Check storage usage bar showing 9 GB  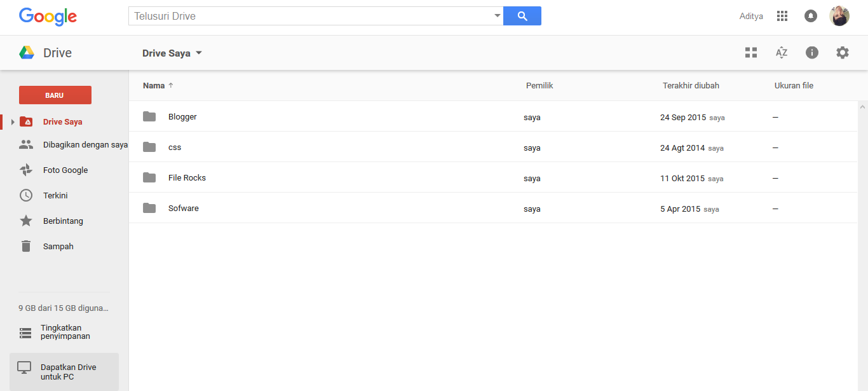tap(62, 308)
